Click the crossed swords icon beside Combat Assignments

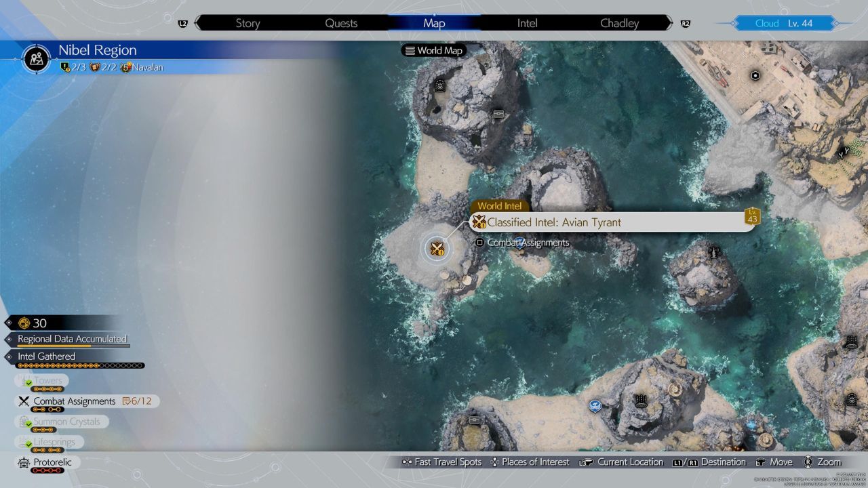pos(23,401)
